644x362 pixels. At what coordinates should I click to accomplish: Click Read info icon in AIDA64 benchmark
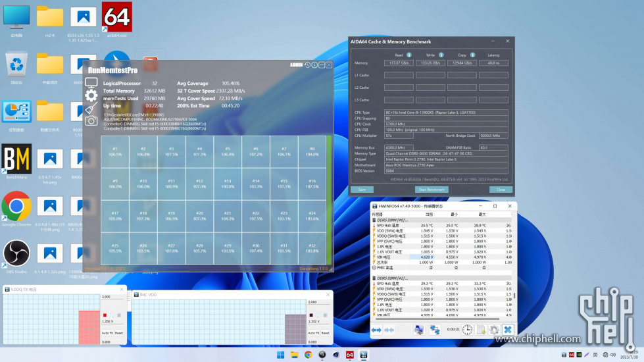(409, 55)
